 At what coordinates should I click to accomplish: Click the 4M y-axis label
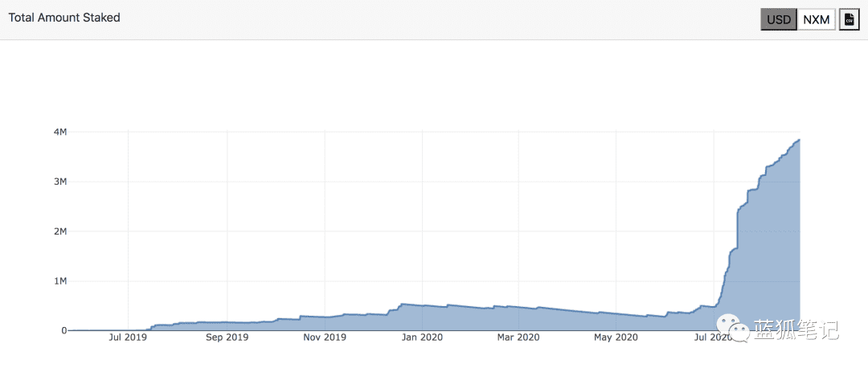pyautogui.click(x=60, y=132)
